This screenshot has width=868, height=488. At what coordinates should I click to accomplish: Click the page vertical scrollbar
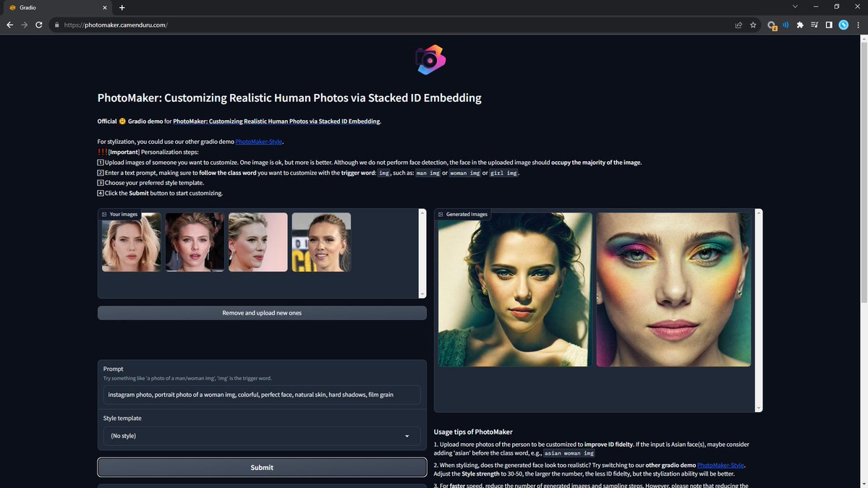(864, 174)
